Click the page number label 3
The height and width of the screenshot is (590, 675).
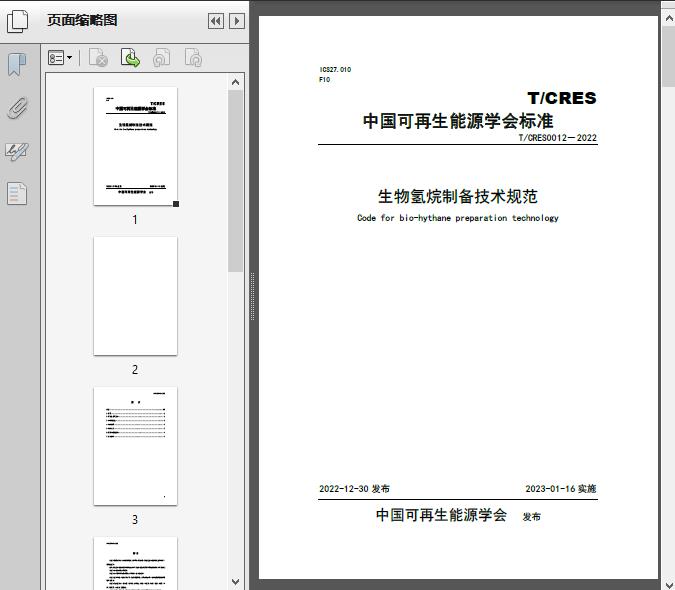[x=135, y=519]
